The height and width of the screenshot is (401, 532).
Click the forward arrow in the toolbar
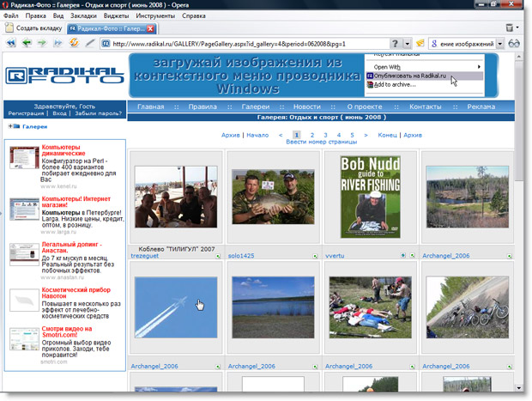[44, 43]
